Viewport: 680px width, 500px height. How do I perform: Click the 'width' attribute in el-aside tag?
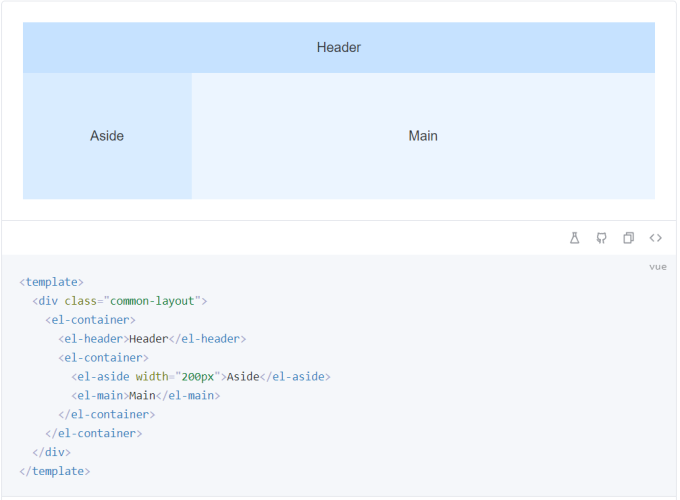152,377
